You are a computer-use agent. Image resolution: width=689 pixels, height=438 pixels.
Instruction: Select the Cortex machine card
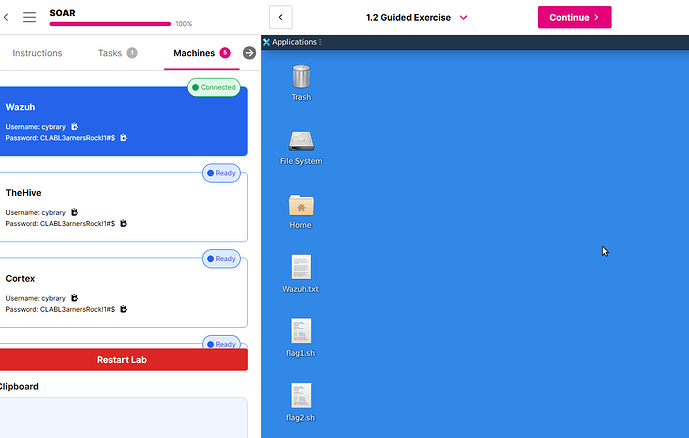pos(123,293)
